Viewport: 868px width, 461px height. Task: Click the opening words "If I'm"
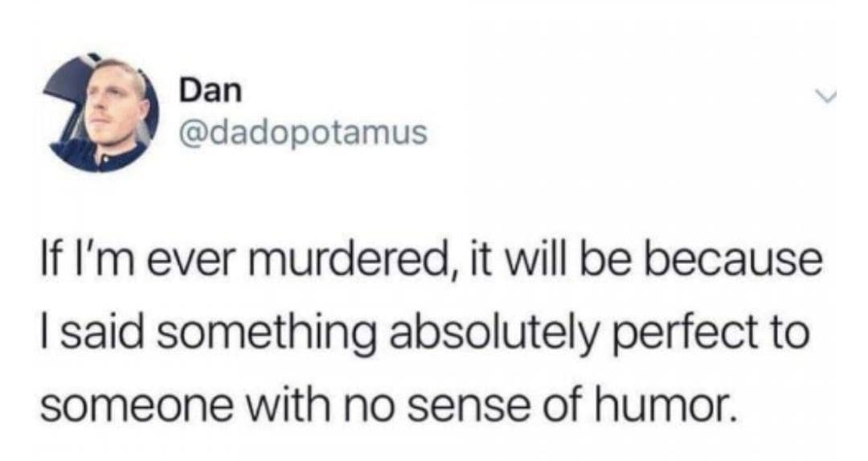(x=90, y=261)
